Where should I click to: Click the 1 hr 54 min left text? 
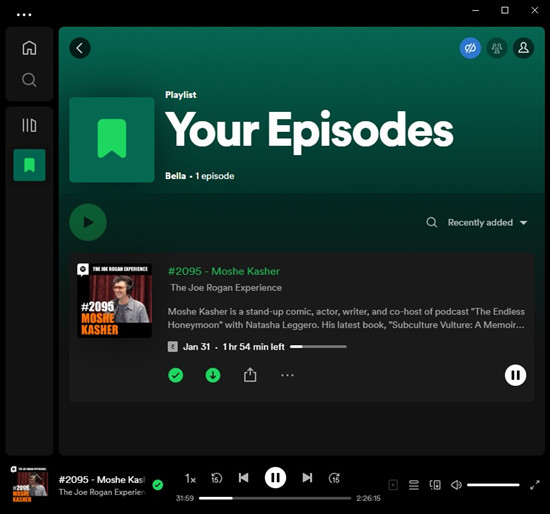(254, 347)
